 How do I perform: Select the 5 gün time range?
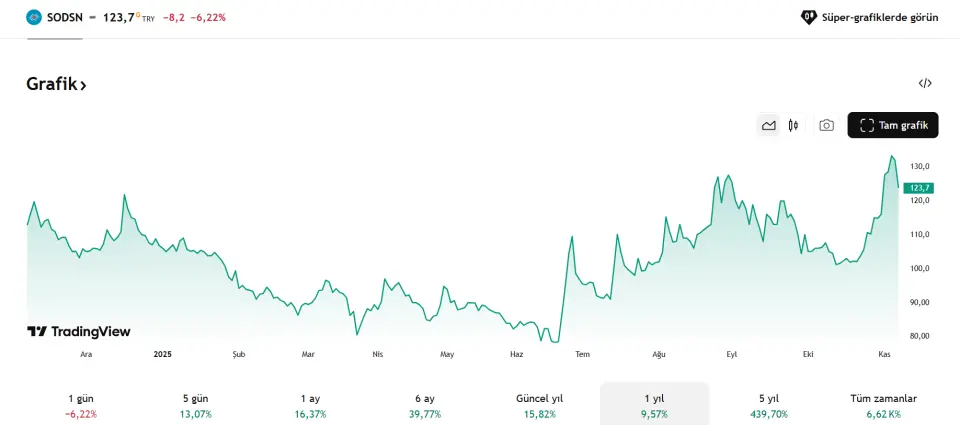coord(194,405)
